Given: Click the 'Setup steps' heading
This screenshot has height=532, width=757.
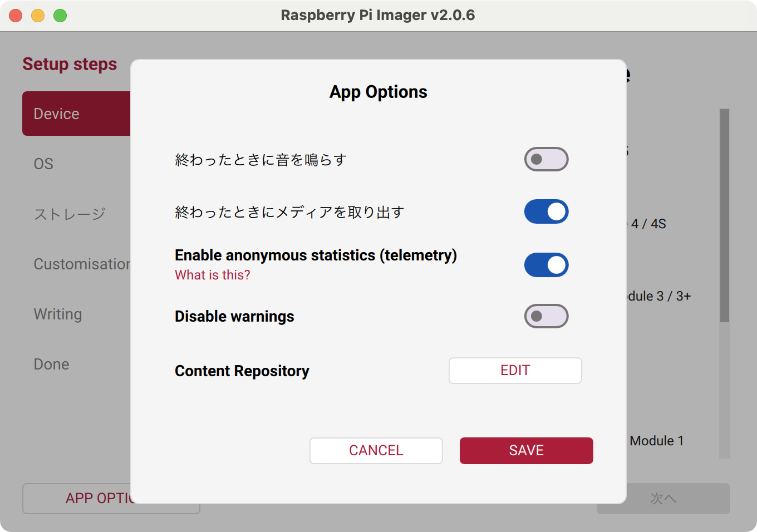Looking at the screenshot, I should click(70, 64).
